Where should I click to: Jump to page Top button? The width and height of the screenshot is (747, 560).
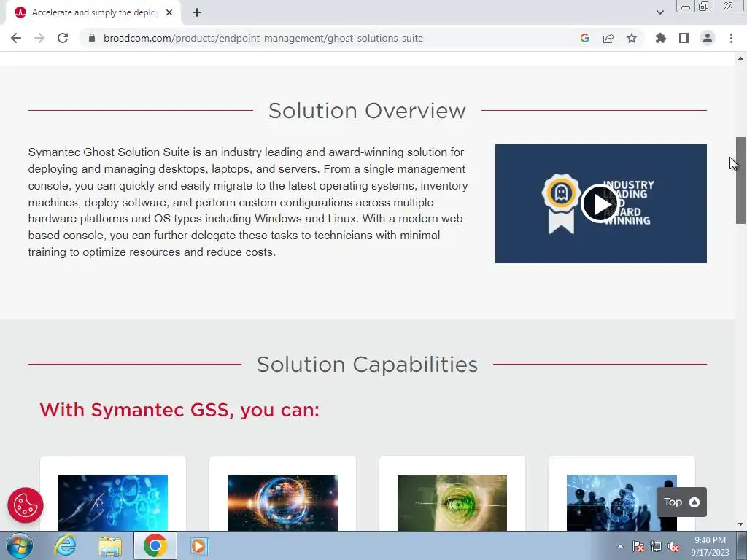[x=681, y=502]
